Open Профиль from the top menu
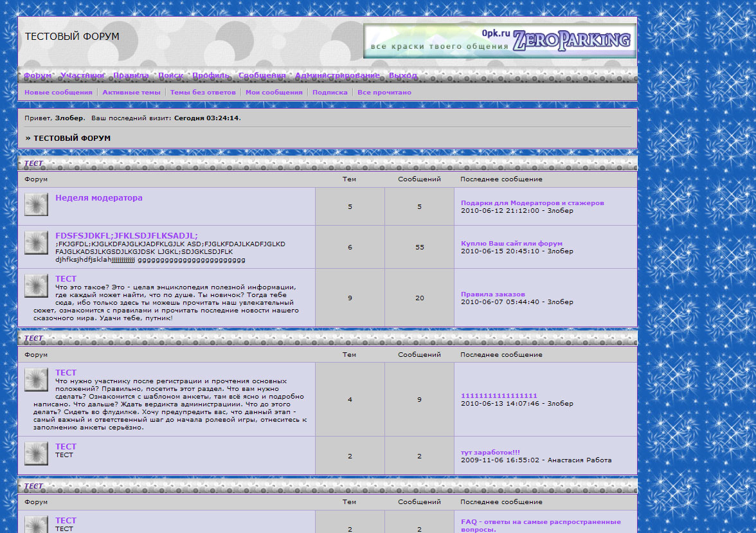Screen dimensions: 756x533 210,75
